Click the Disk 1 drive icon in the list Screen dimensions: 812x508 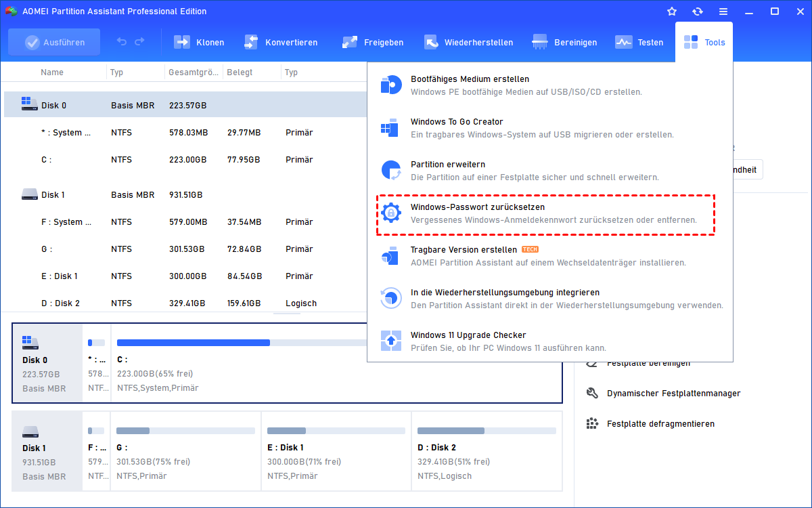[29, 194]
